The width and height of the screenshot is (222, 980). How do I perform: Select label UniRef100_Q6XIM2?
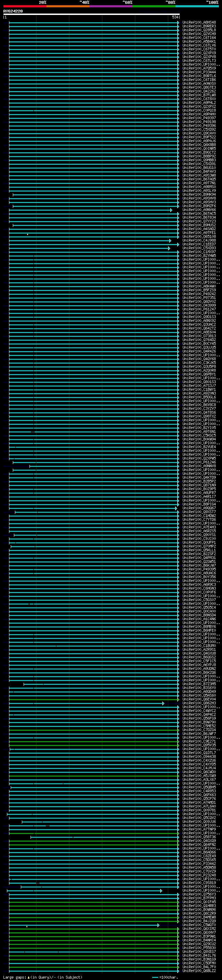coord(199,929)
